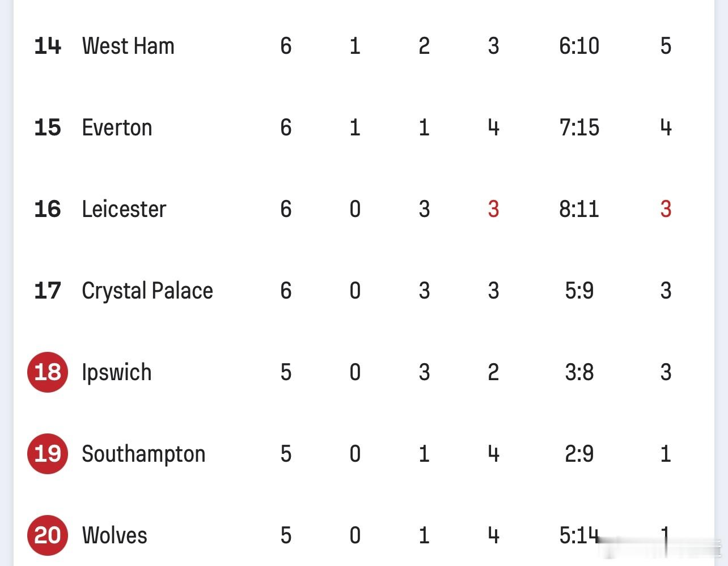Click Crystal Palace's 5:9 goal record
The width and height of the screenshot is (728, 566).
[x=579, y=291]
